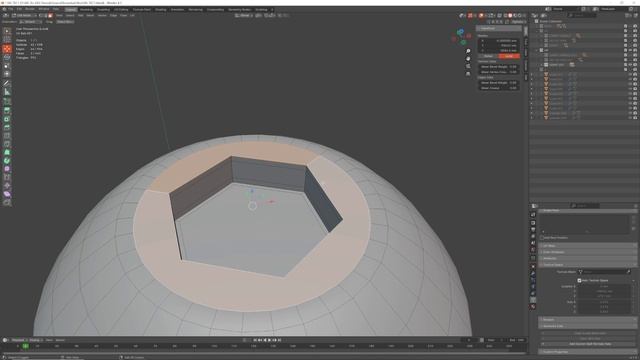Open the Material properties tab

[533, 307]
